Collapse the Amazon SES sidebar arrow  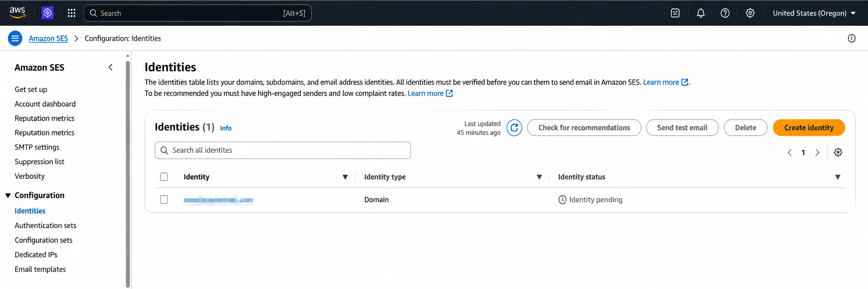pos(110,67)
